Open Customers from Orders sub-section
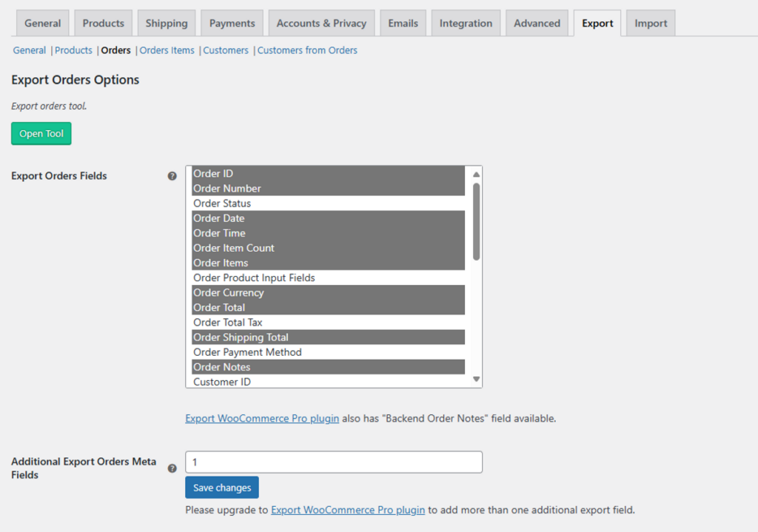This screenshot has width=758, height=532. pos(307,50)
